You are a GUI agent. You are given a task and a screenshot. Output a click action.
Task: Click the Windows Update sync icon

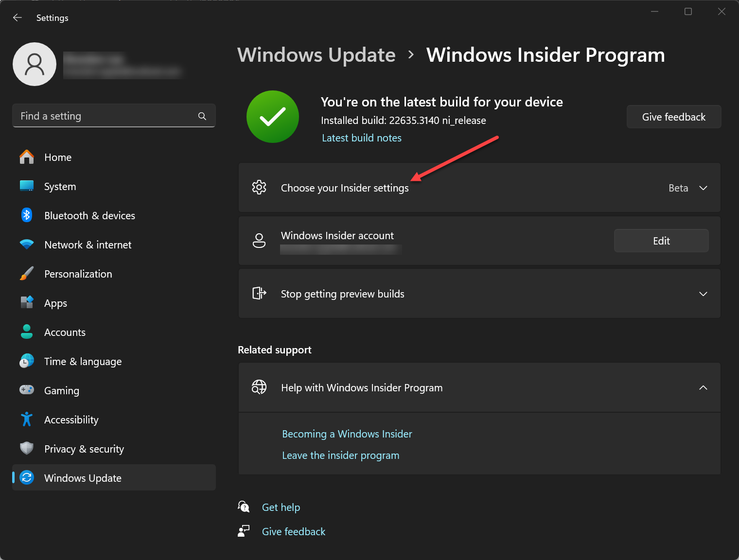pyautogui.click(x=27, y=478)
